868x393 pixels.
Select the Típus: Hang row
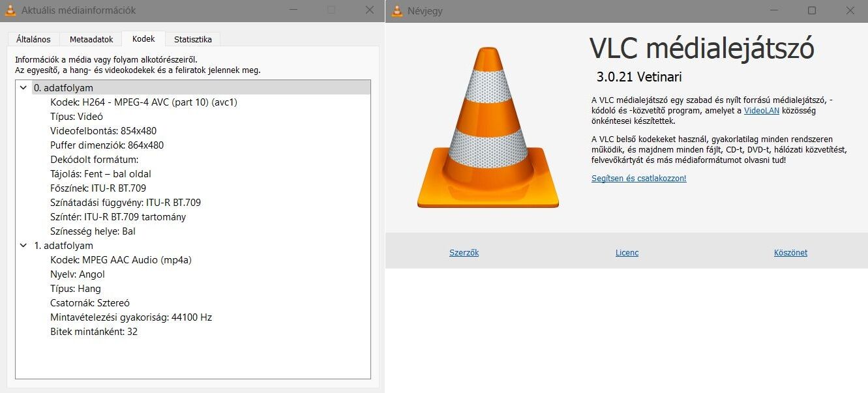(x=193, y=288)
